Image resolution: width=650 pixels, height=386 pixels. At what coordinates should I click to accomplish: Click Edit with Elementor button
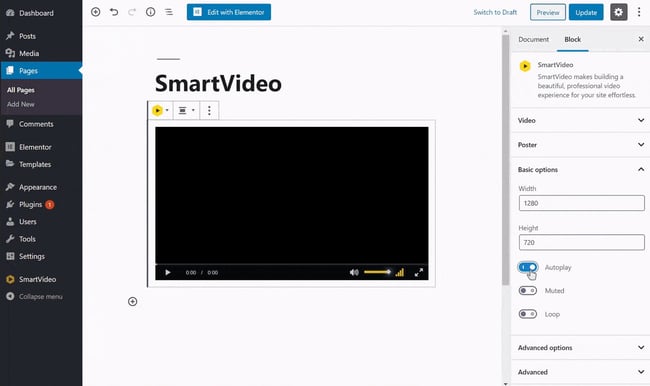(229, 12)
